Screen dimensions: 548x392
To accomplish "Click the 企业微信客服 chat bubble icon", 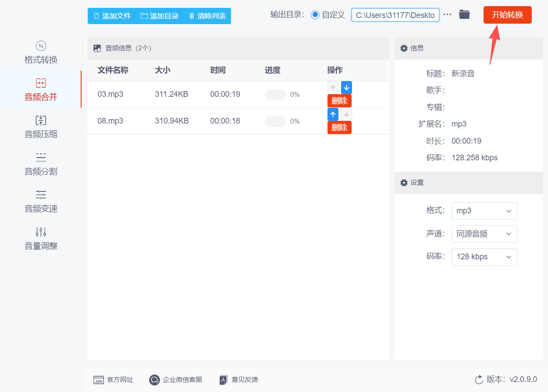I will (x=154, y=380).
